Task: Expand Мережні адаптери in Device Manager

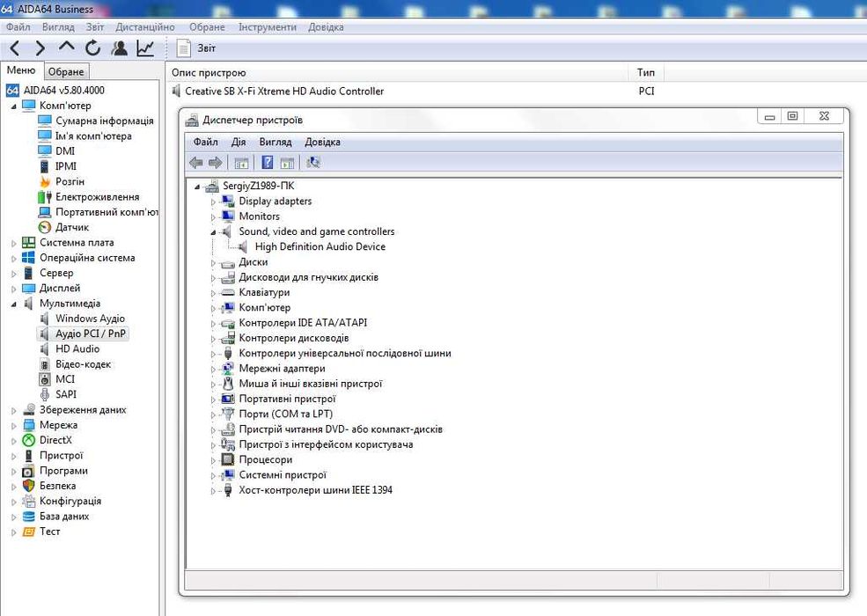Action: pyautogui.click(x=213, y=369)
